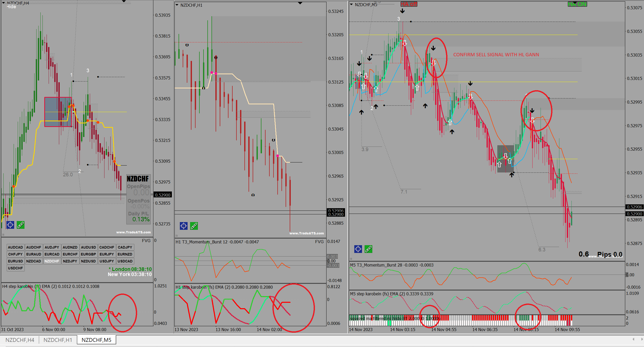Viewport: 644px width, 347px height.
Task: Expand NZDCHF,H4 chart title dropdown arrow
Action: point(4,3)
